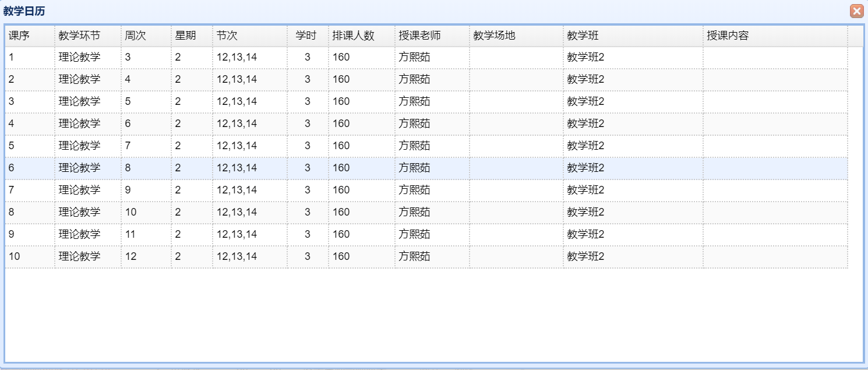The image size is (868, 370).
Task: Click 160 in course row 4
Action: [x=341, y=124]
